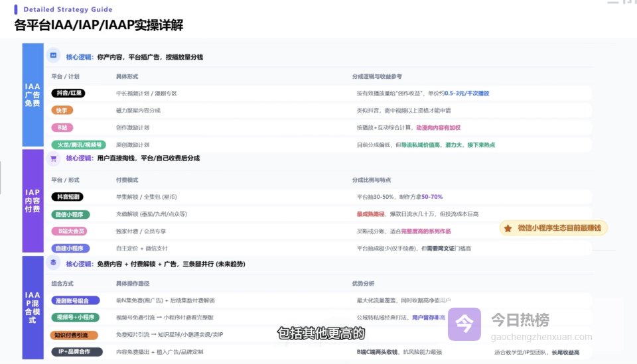Click the purple 完整度高的系列作品 text
Image resolution: width=637 pixels, height=364 pixels.
426,231
